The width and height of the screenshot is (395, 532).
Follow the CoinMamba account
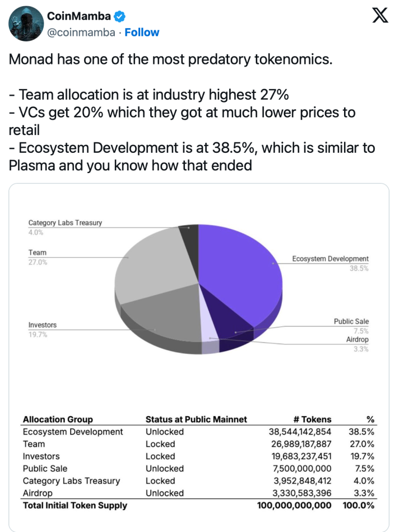[x=142, y=32]
